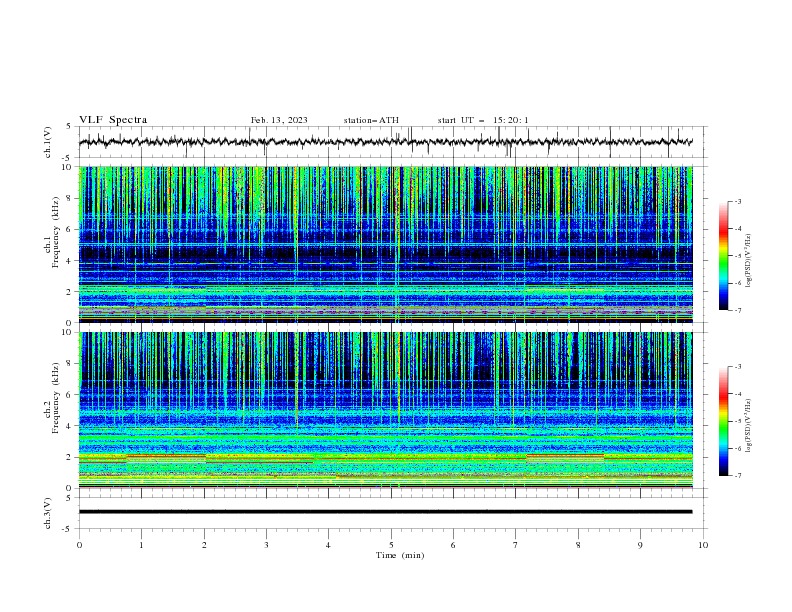Click the 'Time (min)' axis label
Screen dimensions: 792x612
click(x=400, y=555)
